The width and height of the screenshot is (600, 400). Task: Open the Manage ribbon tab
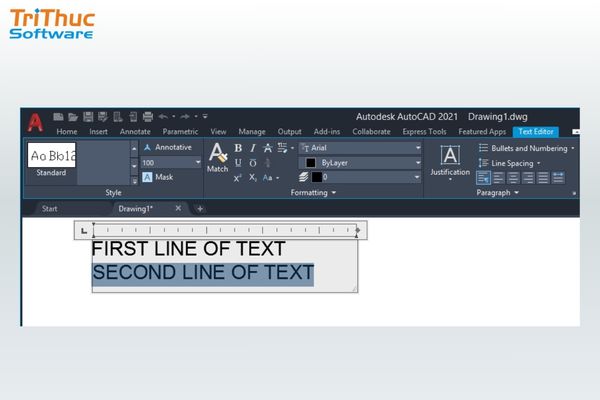(x=252, y=132)
